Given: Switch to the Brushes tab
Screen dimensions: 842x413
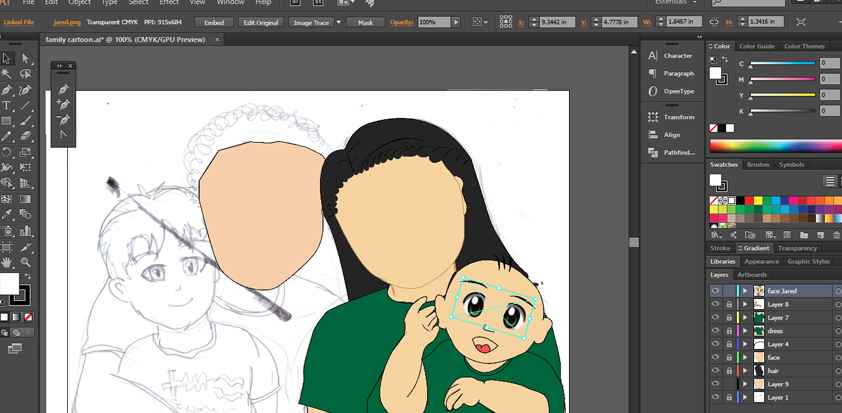Looking at the screenshot, I should click(758, 165).
